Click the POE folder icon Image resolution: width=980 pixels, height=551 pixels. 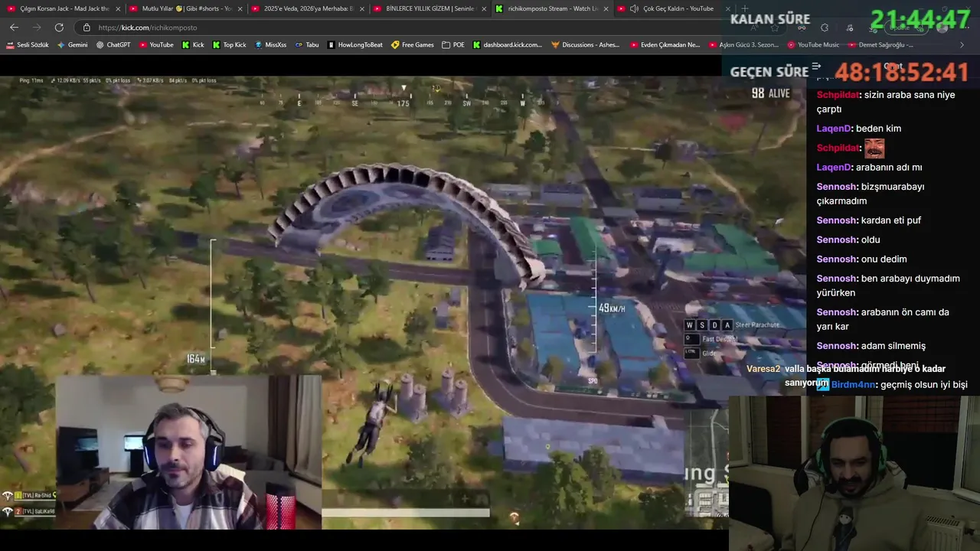tap(446, 45)
